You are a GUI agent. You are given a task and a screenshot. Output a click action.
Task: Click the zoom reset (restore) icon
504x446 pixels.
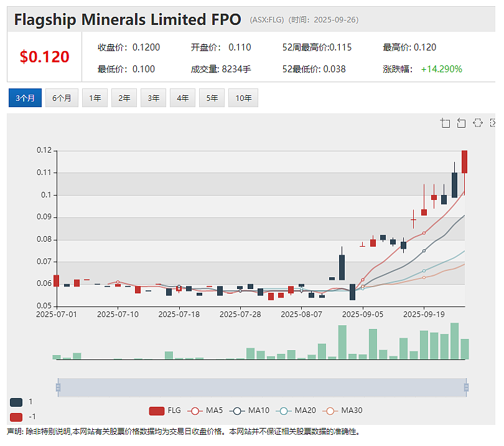tap(461, 123)
